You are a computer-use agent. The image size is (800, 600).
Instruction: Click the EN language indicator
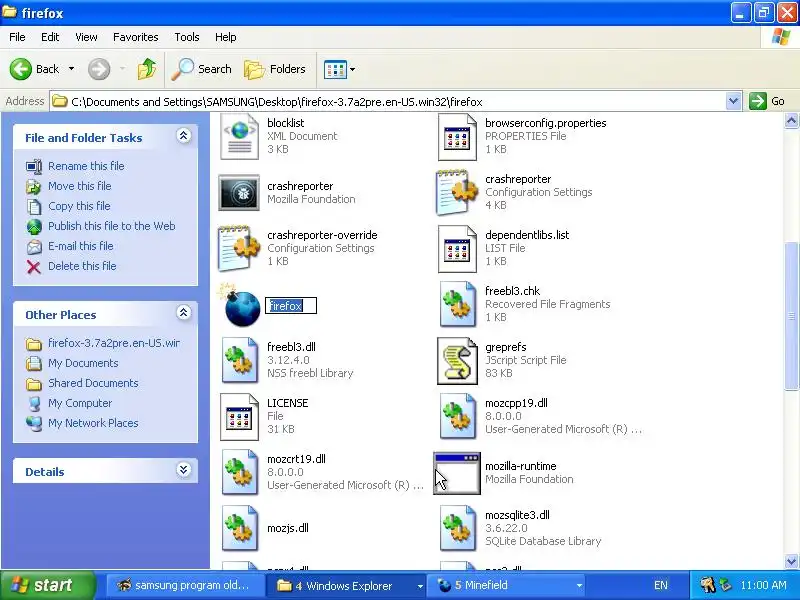tap(661, 586)
